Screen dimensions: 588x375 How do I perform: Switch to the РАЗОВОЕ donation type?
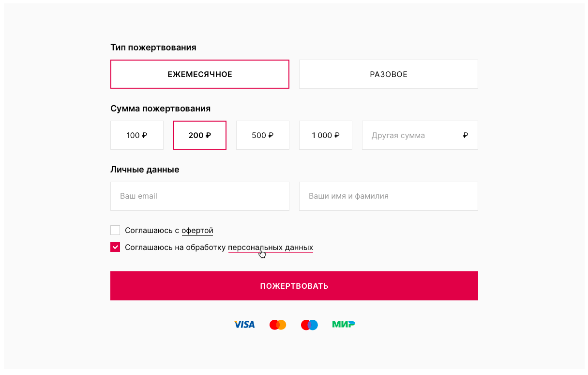pyautogui.click(x=388, y=74)
